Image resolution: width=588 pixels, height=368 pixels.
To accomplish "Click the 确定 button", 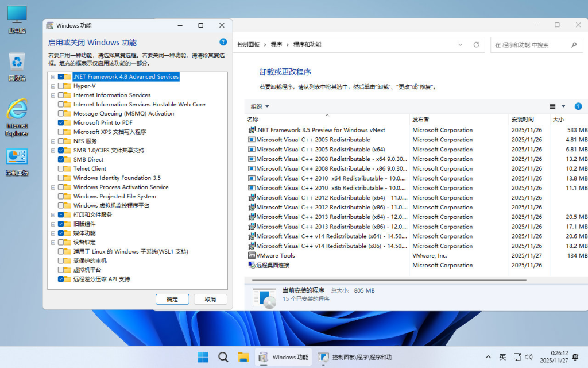I will coord(172,299).
